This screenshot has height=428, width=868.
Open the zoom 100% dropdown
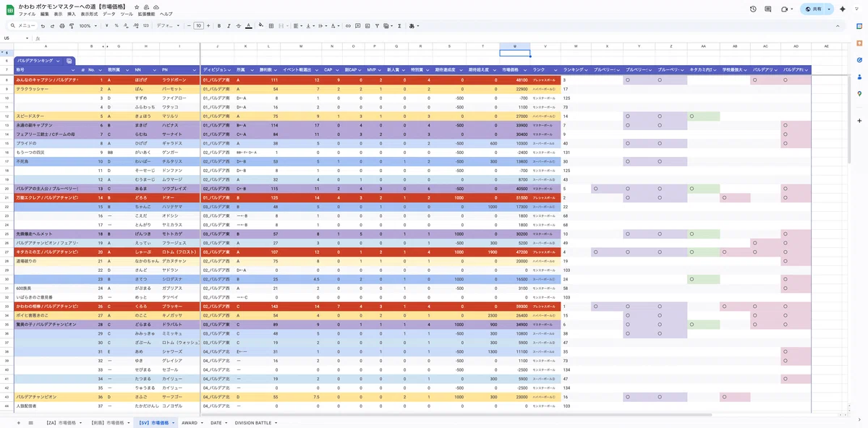pos(88,25)
